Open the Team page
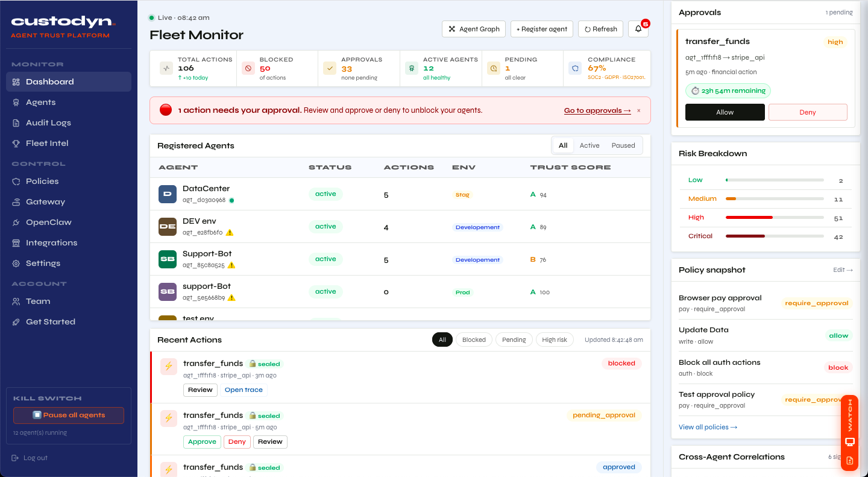Viewport: 868px width, 477px height. (x=69, y=302)
